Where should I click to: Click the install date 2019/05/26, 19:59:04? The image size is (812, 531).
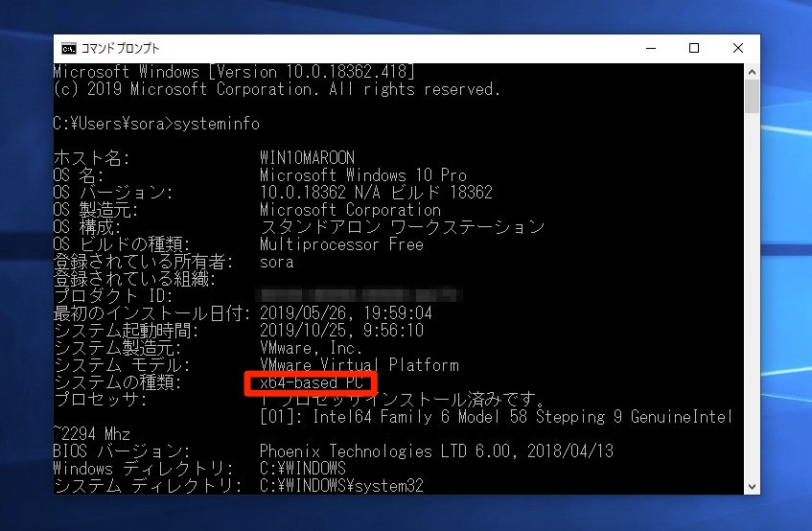click(346, 313)
